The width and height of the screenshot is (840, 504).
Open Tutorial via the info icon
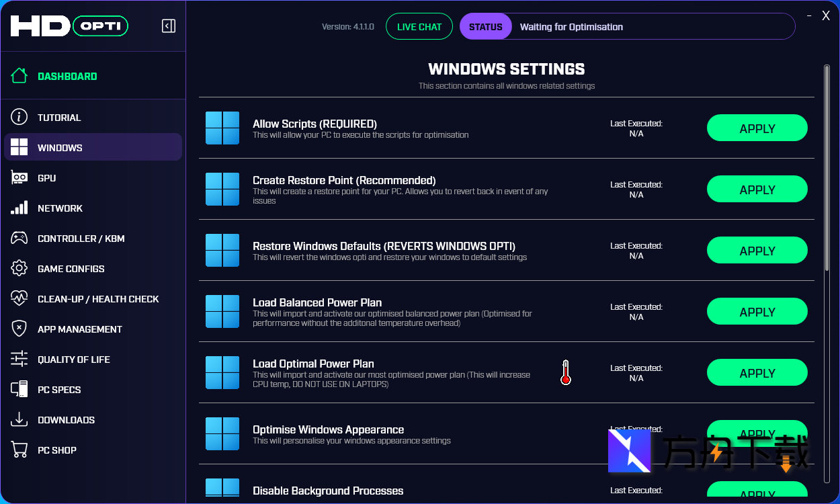(19, 117)
